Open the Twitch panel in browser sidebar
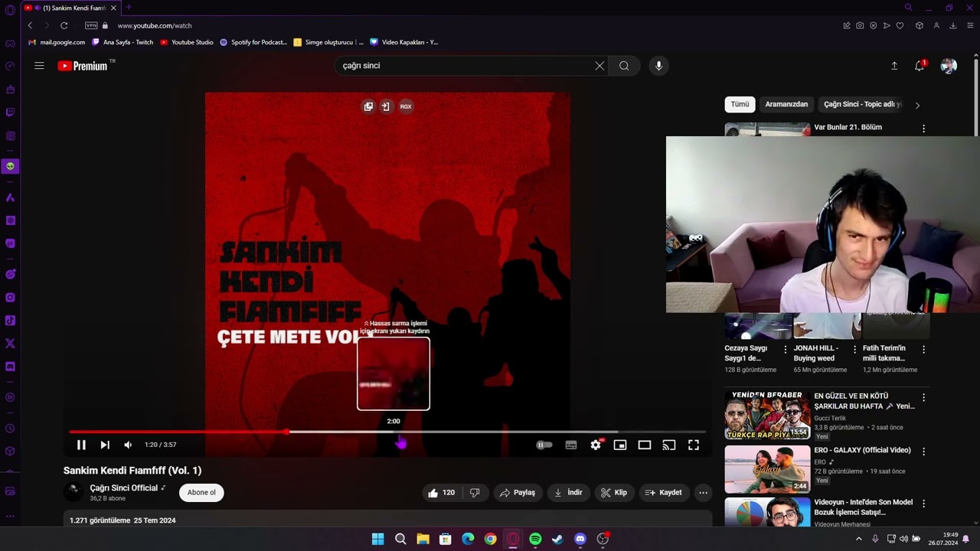This screenshot has width=980, height=551. (10, 112)
